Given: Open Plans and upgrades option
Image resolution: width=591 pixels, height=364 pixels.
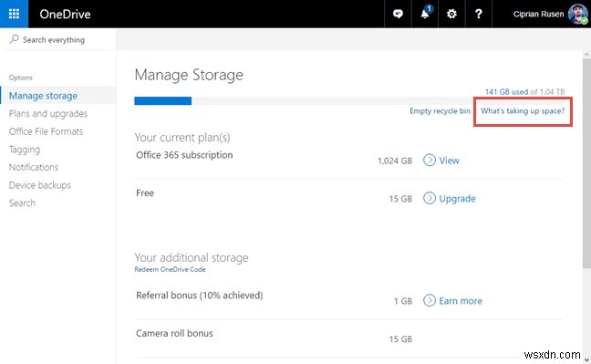Looking at the screenshot, I should 47,113.
